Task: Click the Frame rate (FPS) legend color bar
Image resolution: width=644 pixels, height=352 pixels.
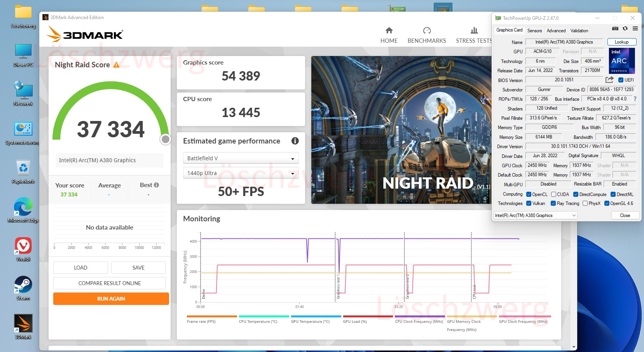Action: tap(212, 317)
